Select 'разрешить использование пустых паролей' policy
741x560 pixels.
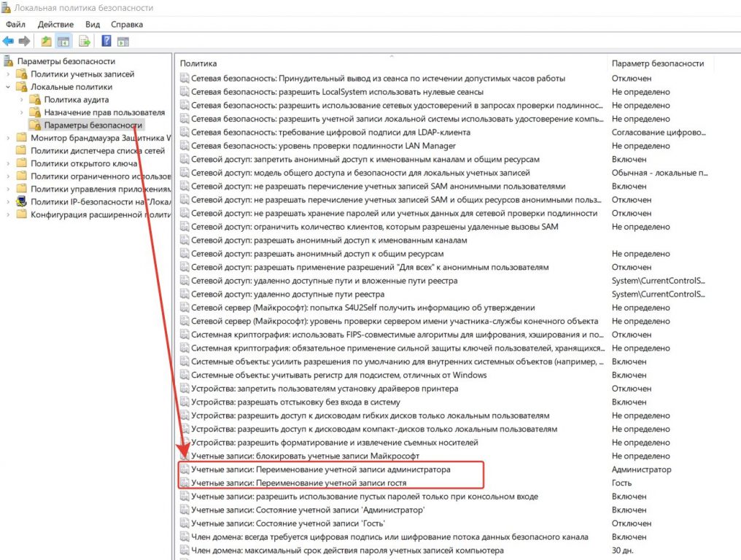coord(365,497)
